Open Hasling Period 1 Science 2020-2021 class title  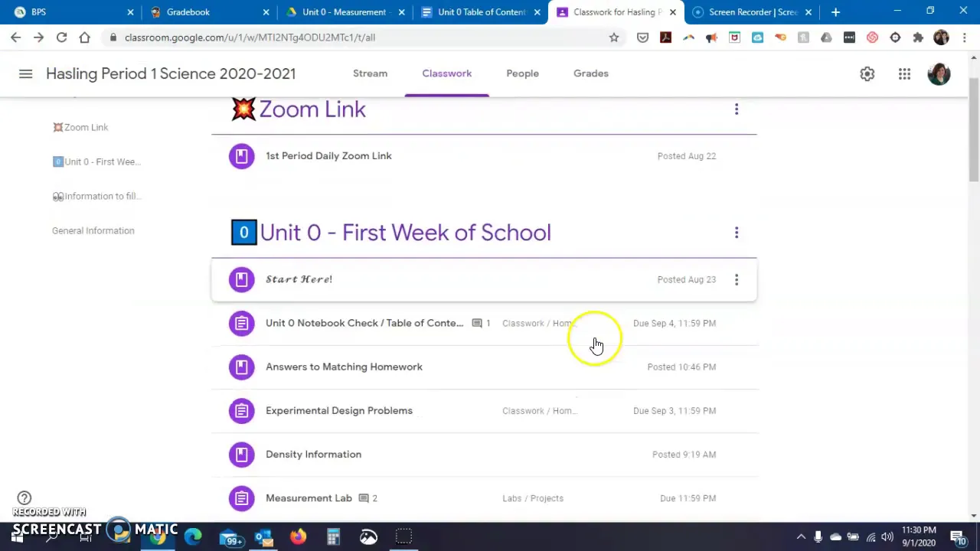171,73
